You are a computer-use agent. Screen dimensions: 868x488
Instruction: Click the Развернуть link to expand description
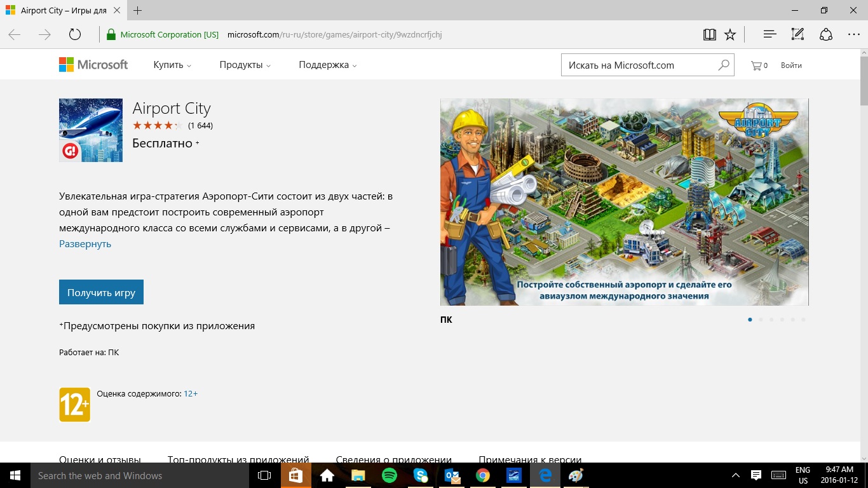pyautogui.click(x=85, y=244)
